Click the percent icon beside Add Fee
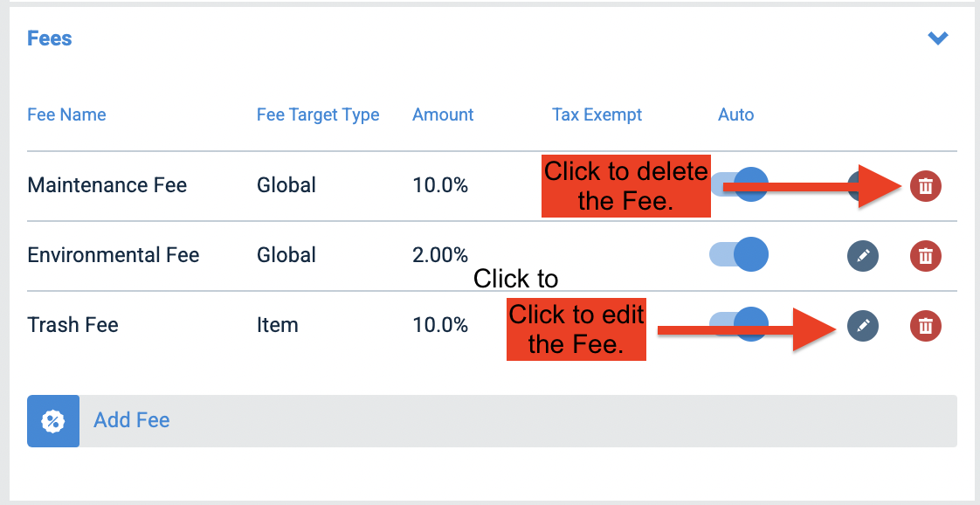 (x=53, y=420)
